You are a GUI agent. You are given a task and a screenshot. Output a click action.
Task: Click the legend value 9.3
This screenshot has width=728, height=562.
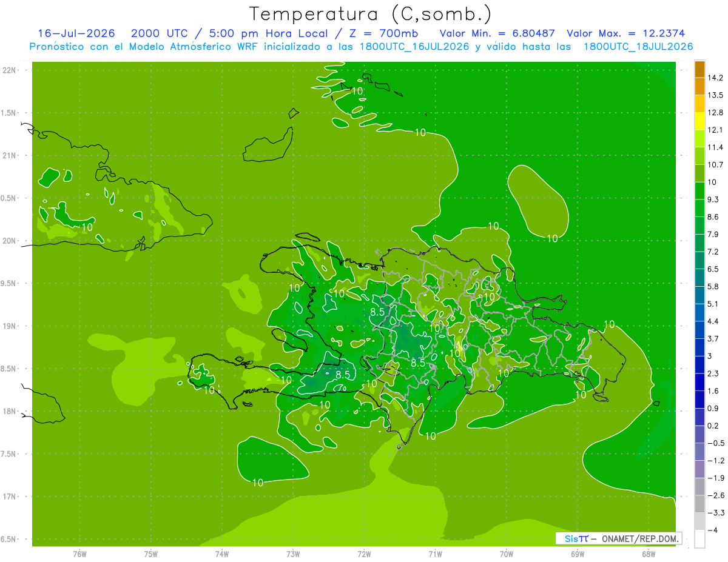point(712,199)
